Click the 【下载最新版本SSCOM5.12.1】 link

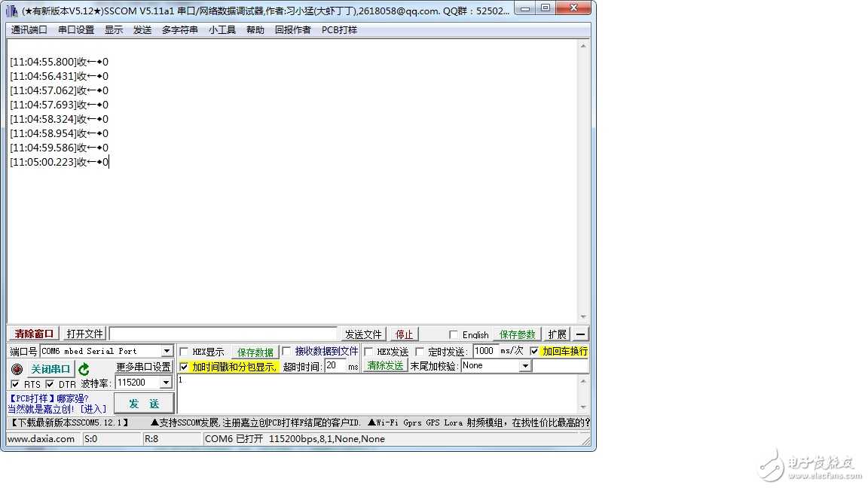pyautogui.click(x=70, y=422)
